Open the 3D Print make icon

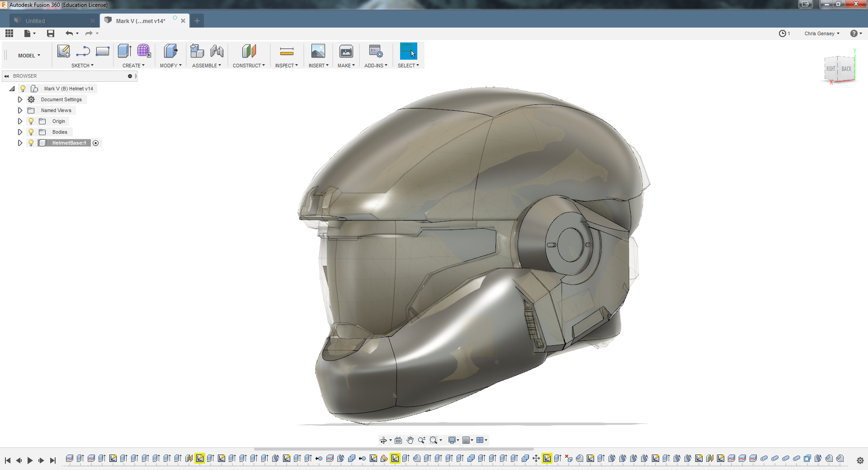pyautogui.click(x=346, y=51)
